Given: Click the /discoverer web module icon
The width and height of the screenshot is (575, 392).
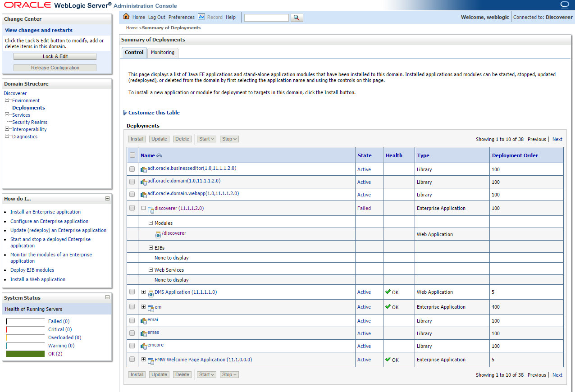Looking at the screenshot, I should [158, 234].
